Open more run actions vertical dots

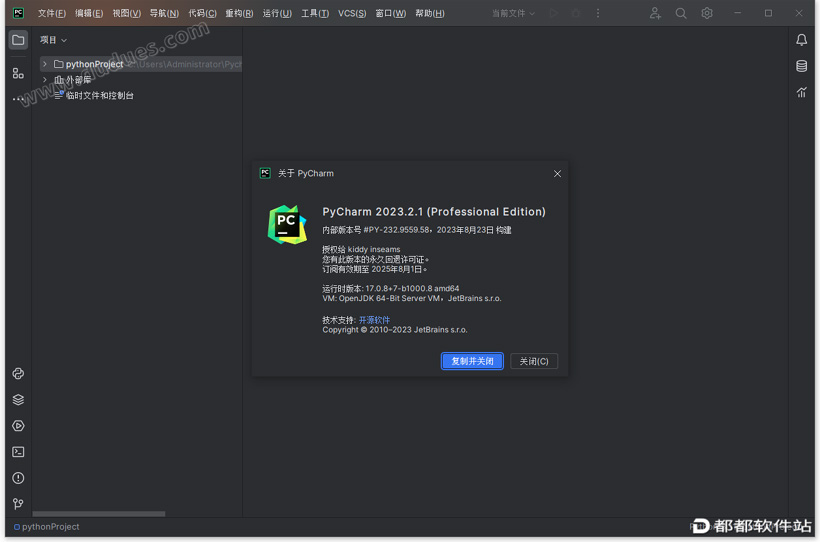(x=598, y=13)
